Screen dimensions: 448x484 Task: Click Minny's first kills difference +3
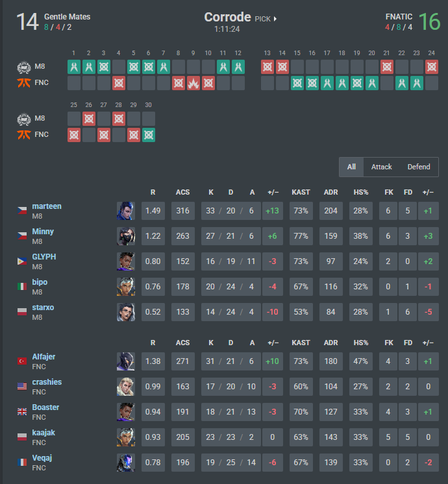(x=429, y=236)
